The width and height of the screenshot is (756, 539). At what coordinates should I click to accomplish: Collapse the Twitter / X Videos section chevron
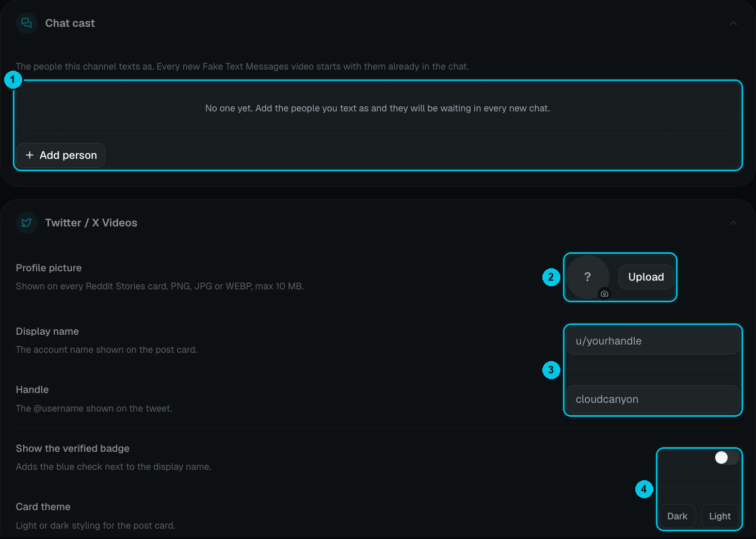pos(733,223)
